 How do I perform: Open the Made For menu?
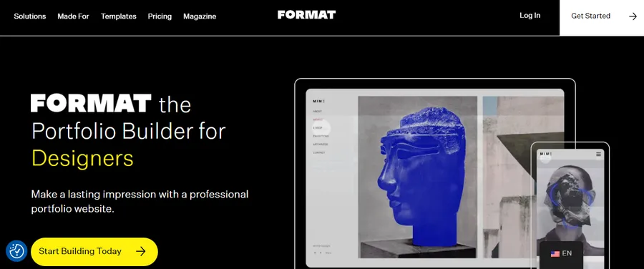click(x=73, y=16)
